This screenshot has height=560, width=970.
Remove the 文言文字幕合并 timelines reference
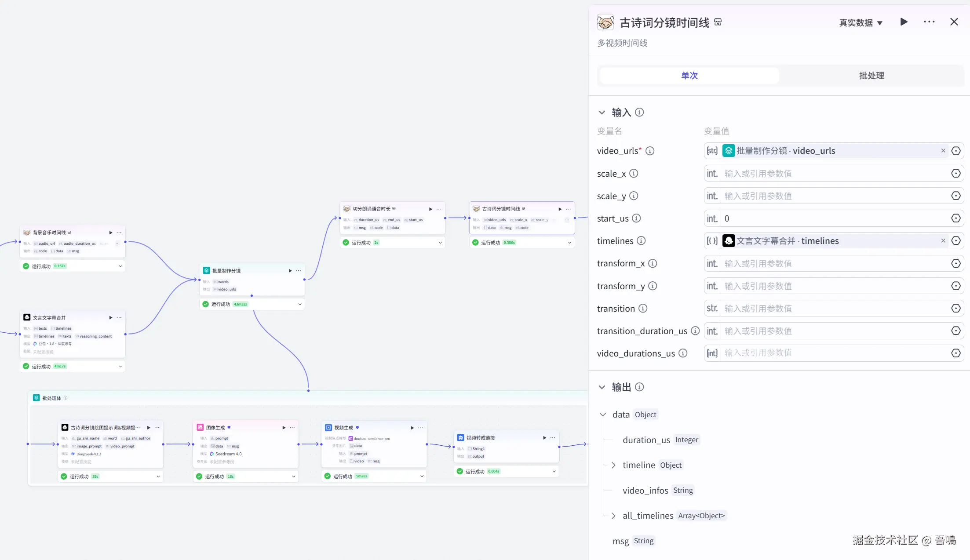click(943, 241)
